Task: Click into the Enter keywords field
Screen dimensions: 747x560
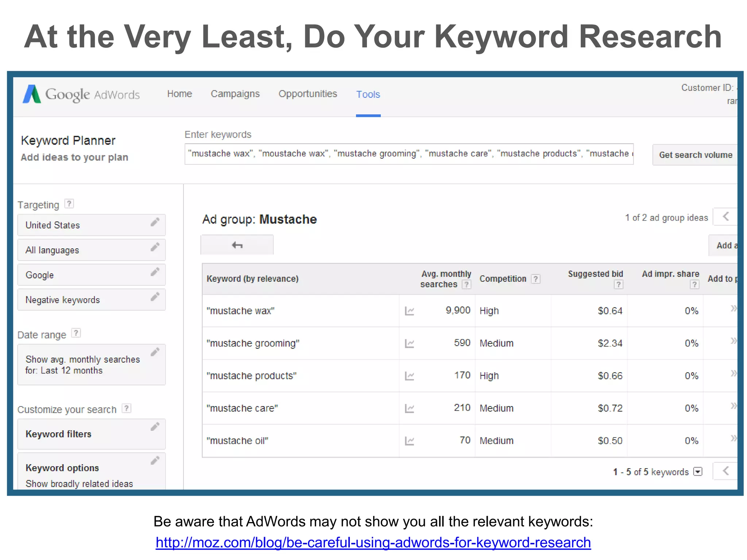Action: coord(409,154)
